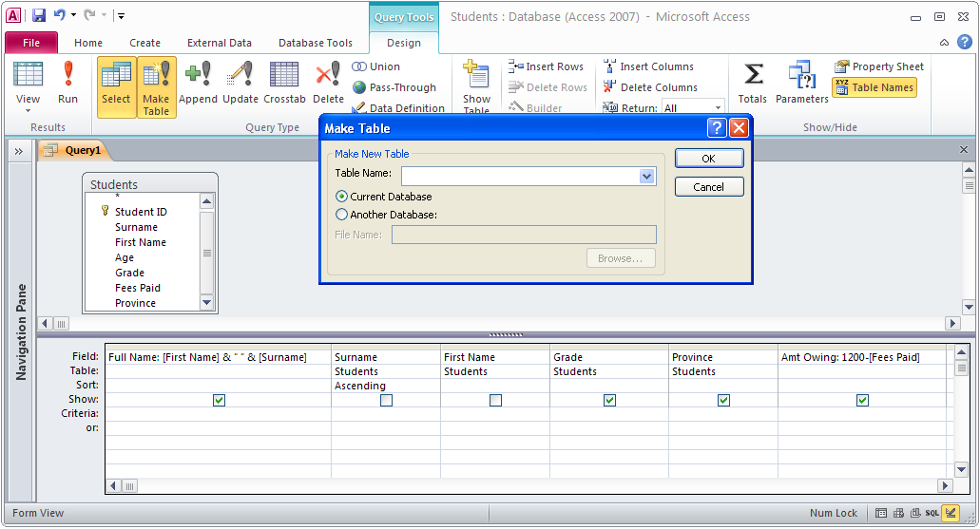Image resolution: width=980 pixels, height=529 pixels.
Task: Click OK in Make Table dialog
Action: coord(709,158)
